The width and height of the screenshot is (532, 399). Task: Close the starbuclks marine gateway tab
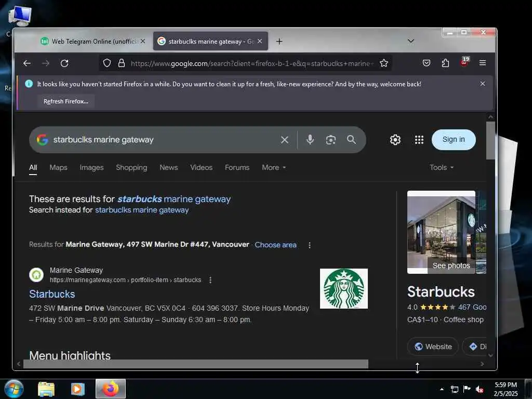(x=260, y=41)
